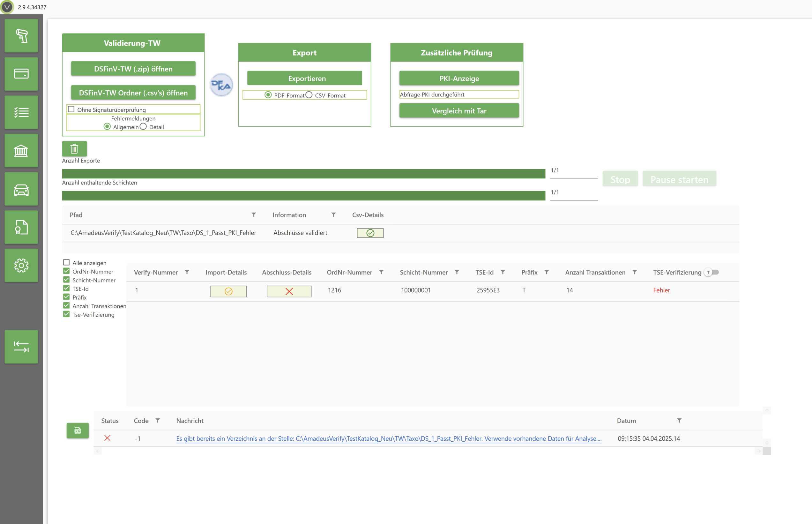Click the Abschluss-Details red X cell
Screen dimensions: 812x524
(289, 291)
